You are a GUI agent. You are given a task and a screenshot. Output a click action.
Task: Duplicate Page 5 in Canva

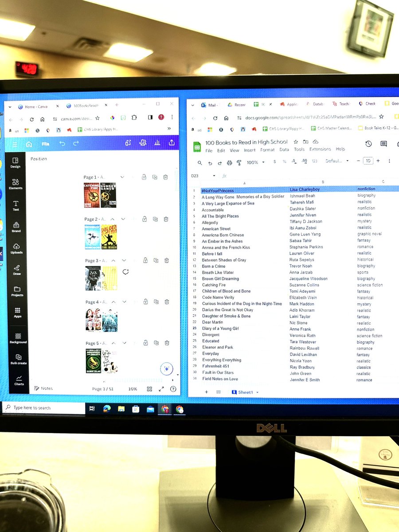[x=156, y=343]
